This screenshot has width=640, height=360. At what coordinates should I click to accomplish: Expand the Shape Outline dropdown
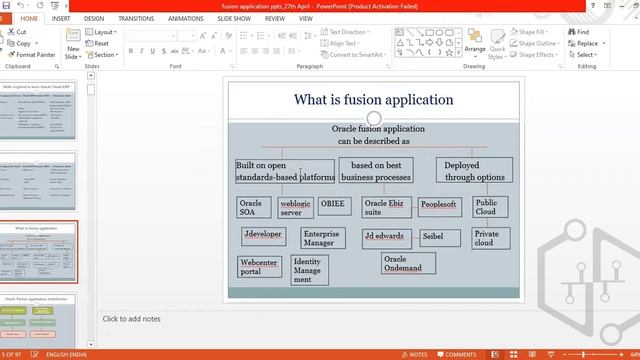[x=534, y=43]
